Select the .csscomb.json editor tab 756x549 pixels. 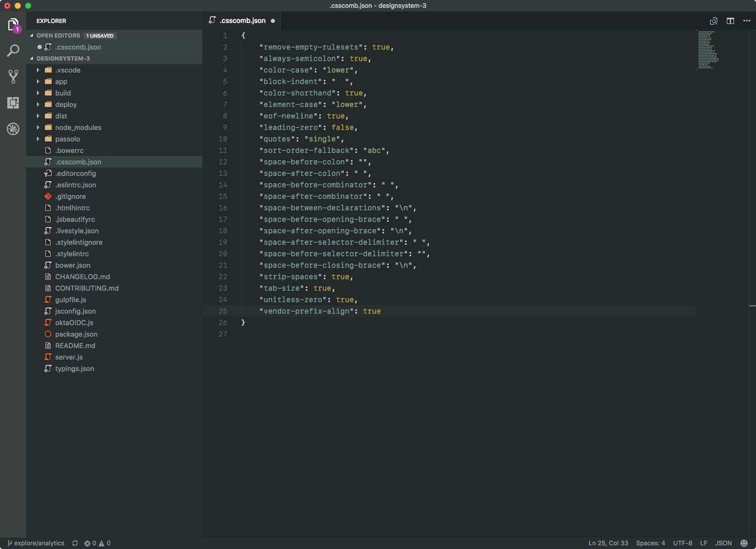click(242, 21)
